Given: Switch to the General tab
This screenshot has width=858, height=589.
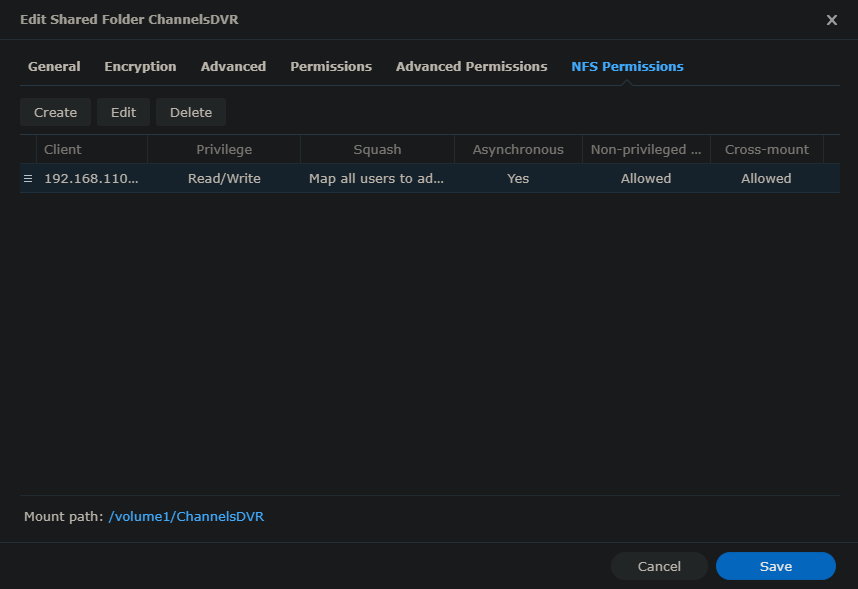Looking at the screenshot, I should click(54, 66).
